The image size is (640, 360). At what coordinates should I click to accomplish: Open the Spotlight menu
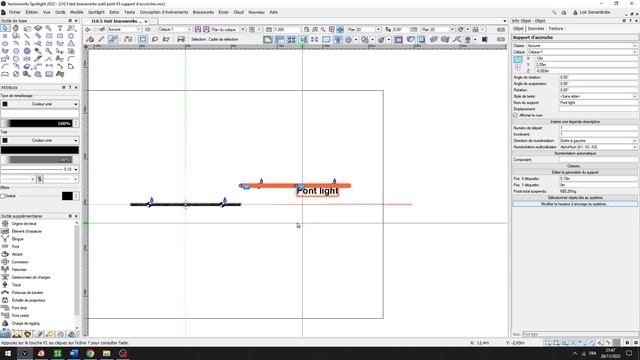(96, 12)
